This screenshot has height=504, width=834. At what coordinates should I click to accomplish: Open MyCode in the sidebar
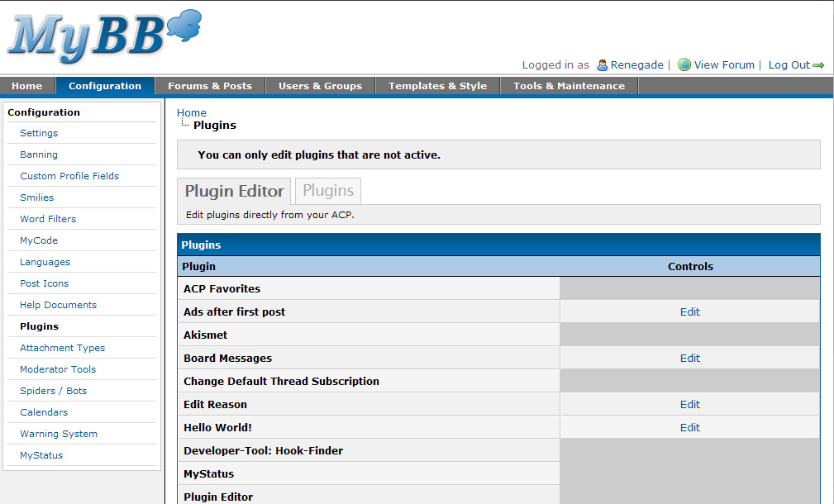(x=39, y=240)
